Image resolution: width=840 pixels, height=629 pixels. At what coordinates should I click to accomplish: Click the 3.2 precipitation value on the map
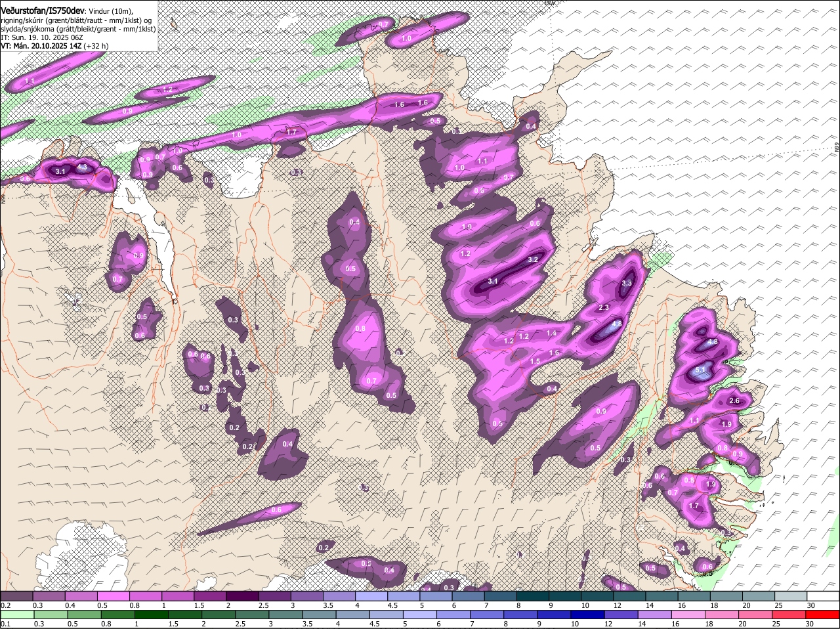click(533, 260)
